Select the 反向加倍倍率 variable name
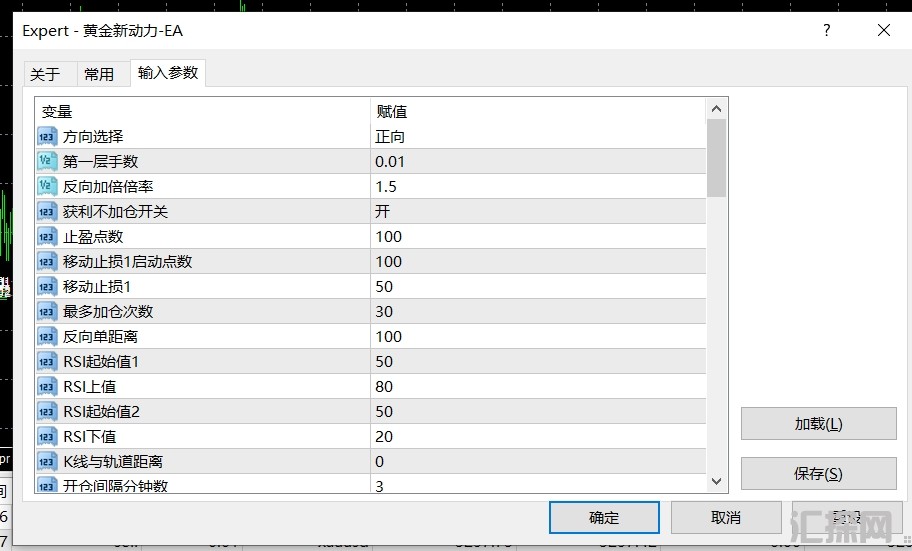The image size is (912, 551). (108, 187)
